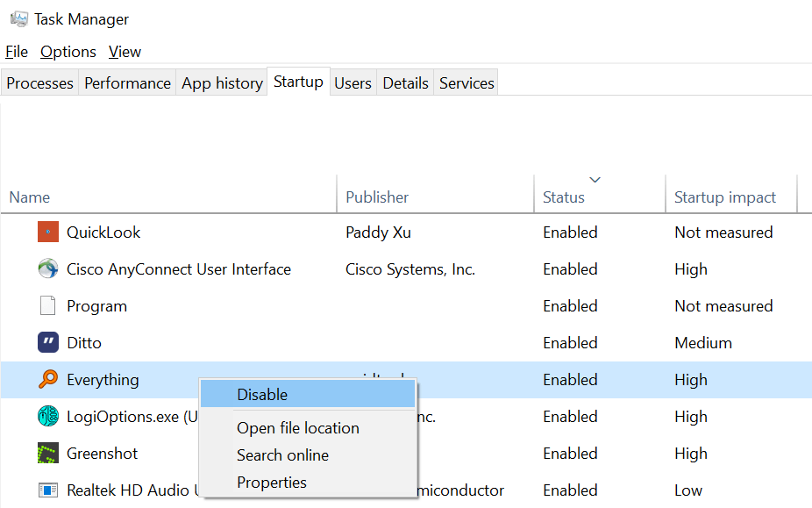The image size is (812, 508).
Task: Click the Task Manager title bar icon
Action: 18,18
